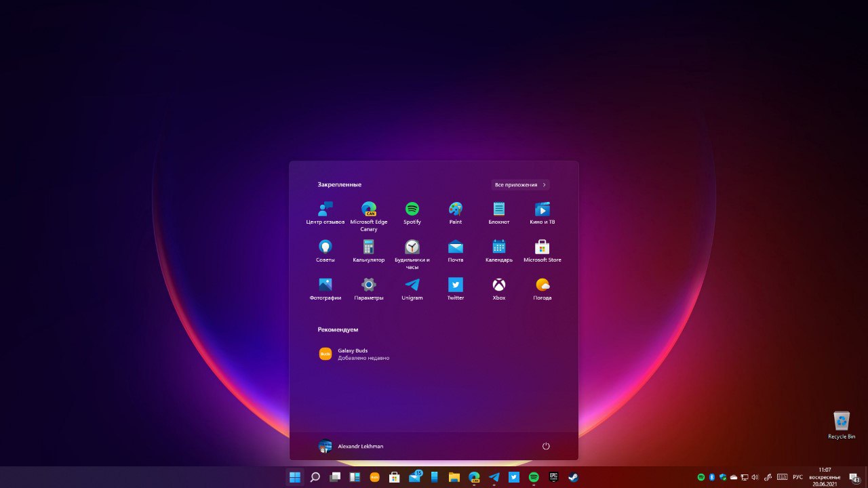Open Параметры settings app
The image size is (868, 488).
(x=369, y=289)
